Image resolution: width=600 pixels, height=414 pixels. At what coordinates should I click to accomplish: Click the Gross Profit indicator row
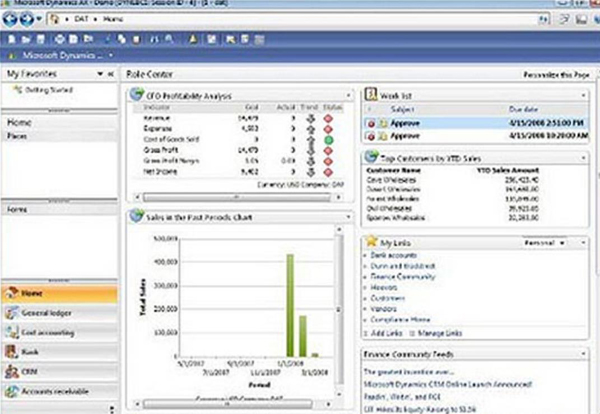pyautogui.click(x=239, y=150)
